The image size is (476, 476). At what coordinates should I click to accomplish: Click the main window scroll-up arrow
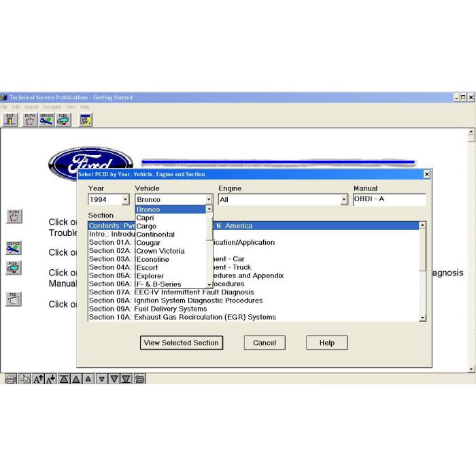tap(471, 132)
